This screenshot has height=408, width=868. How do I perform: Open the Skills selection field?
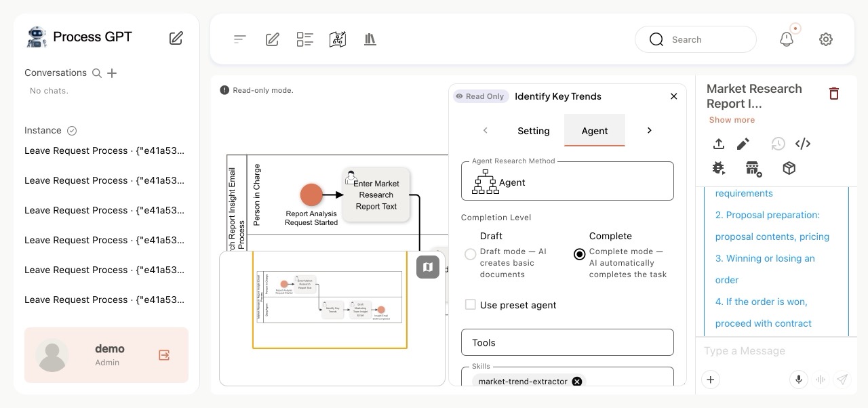[568, 377]
